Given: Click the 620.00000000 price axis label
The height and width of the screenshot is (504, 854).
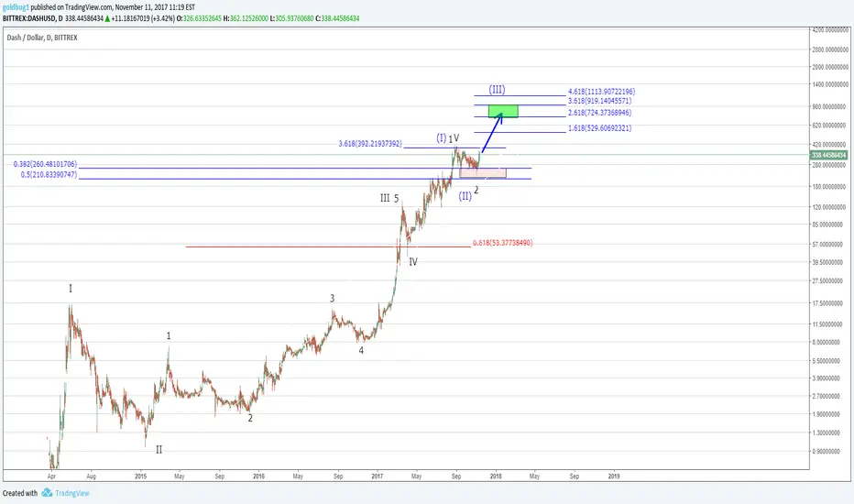Looking at the screenshot, I should [x=830, y=126].
